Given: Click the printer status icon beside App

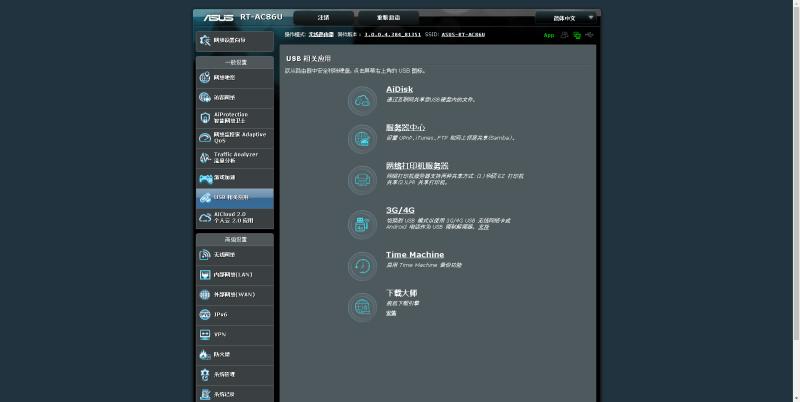Looking at the screenshot, I should (x=564, y=35).
